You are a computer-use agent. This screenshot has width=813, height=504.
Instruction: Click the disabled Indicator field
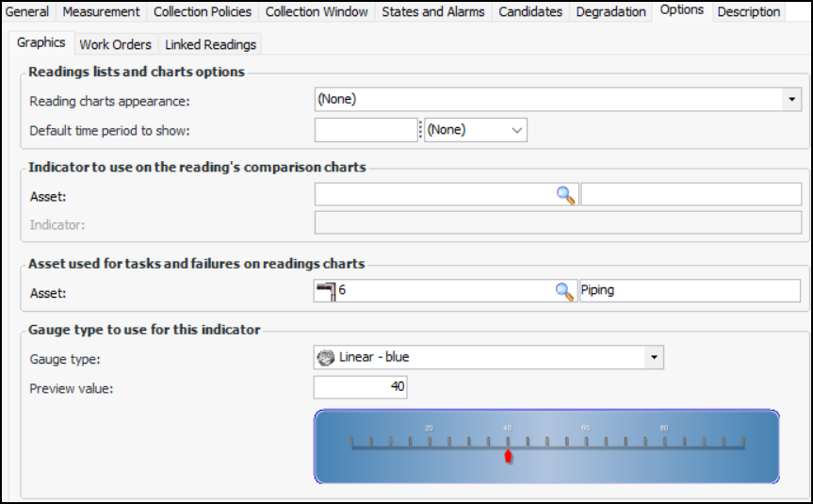coord(558,223)
